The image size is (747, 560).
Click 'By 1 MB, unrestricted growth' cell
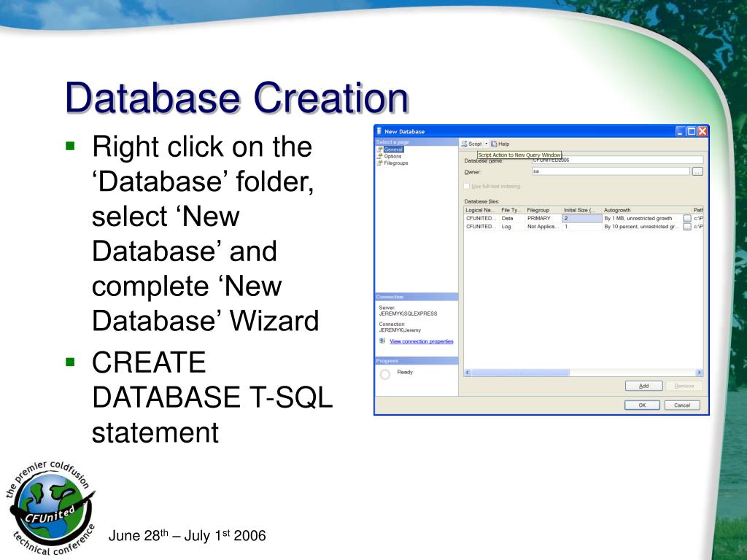[642, 219]
